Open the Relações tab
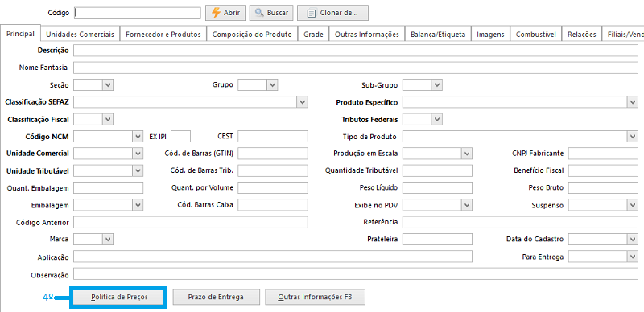644x312 pixels. (x=581, y=35)
